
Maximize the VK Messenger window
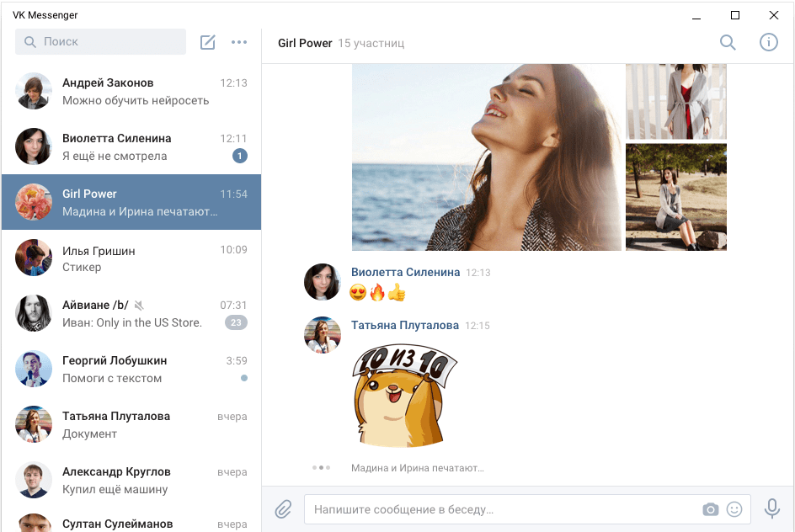click(735, 15)
